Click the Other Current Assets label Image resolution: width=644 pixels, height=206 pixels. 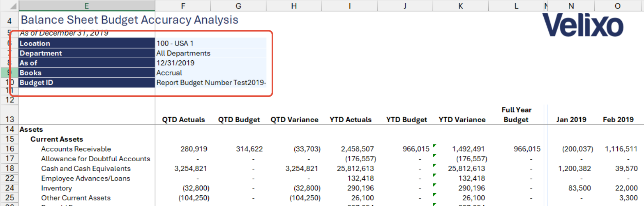76,198
